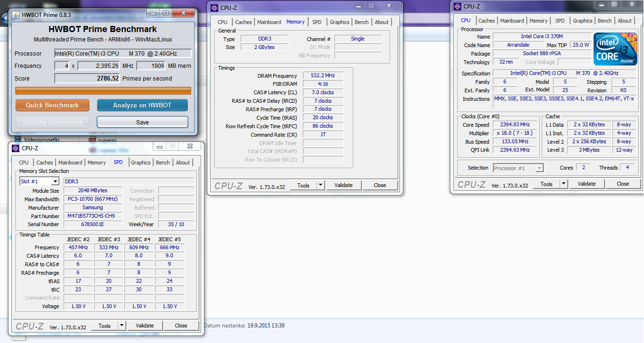
Task: Switch to CPU tab in the Memory window
Action: click(x=222, y=22)
